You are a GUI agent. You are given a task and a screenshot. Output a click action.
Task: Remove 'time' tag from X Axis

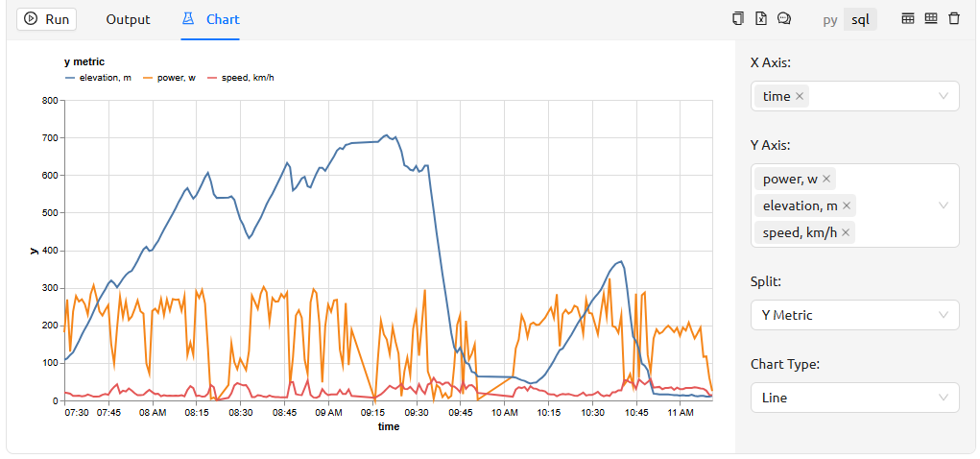(x=801, y=96)
